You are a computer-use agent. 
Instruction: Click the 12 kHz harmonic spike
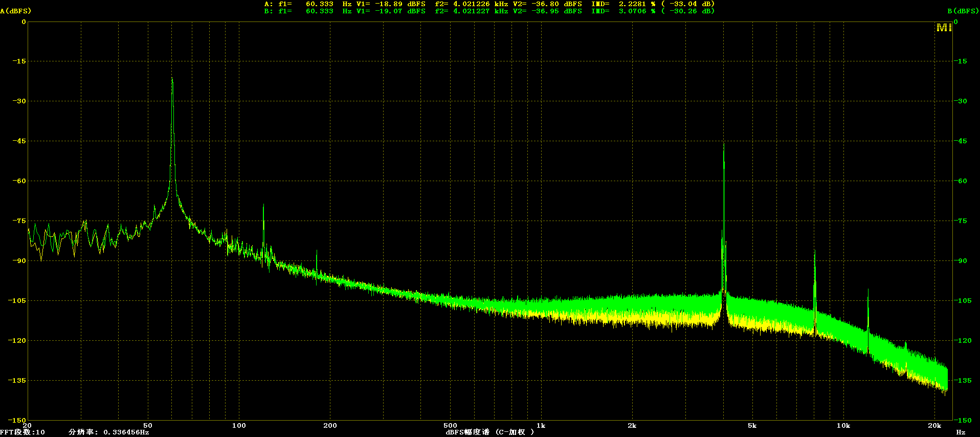click(868, 292)
